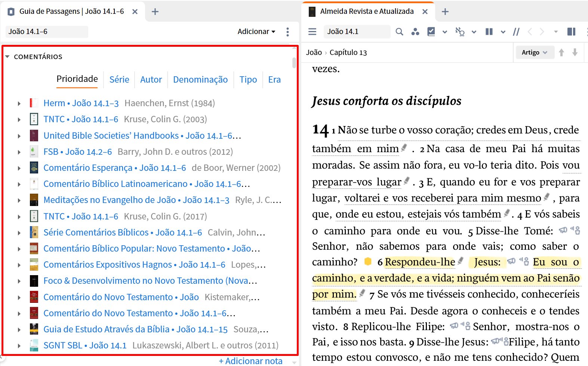
Task: Click the commentaries list scrollbar
Action: click(x=294, y=62)
